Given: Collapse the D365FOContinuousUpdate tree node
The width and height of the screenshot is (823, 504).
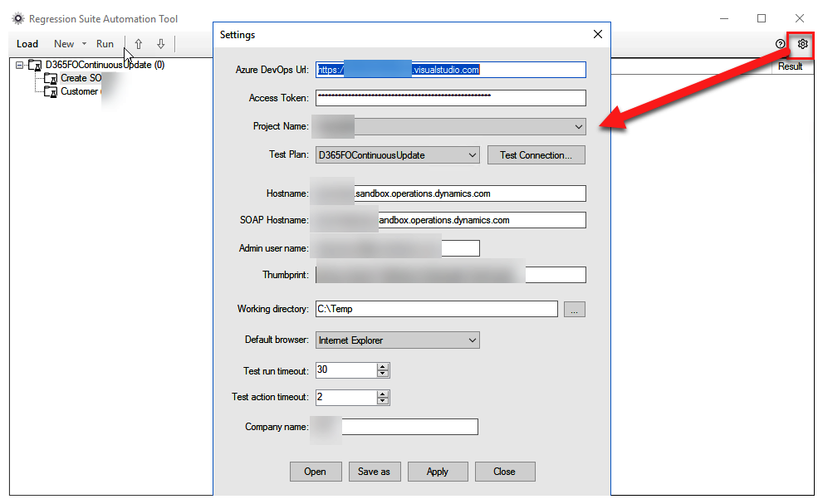Looking at the screenshot, I should [x=19, y=65].
